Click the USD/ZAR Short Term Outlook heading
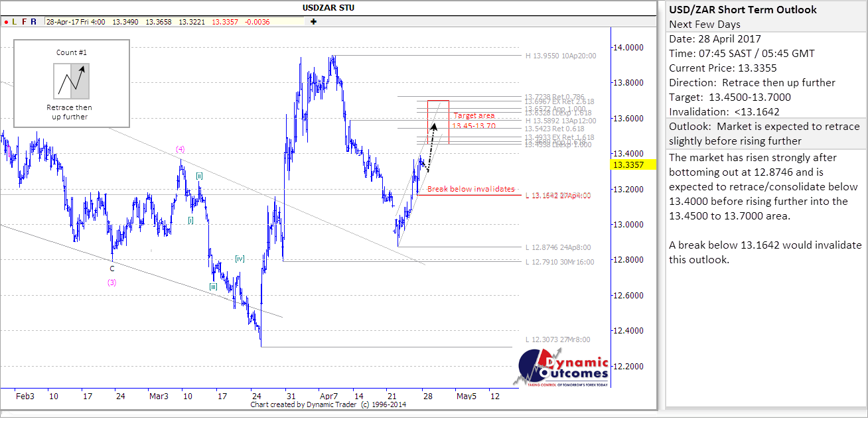 coord(743,10)
